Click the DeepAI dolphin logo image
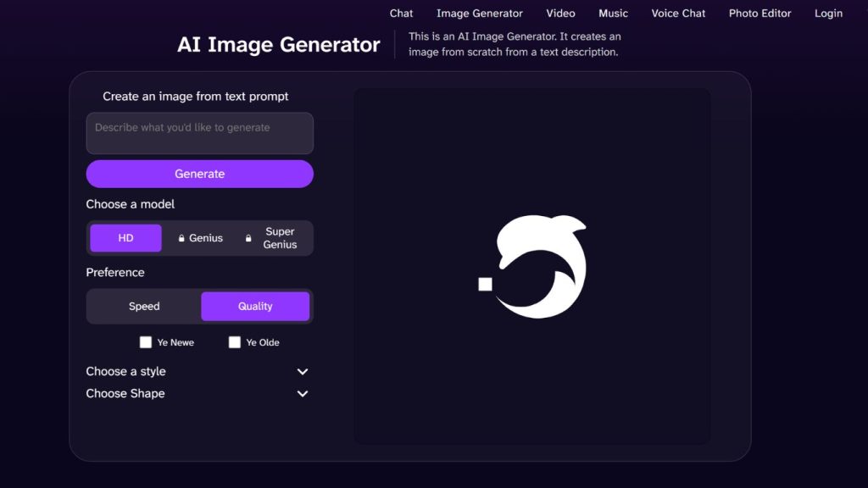 coord(532,265)
